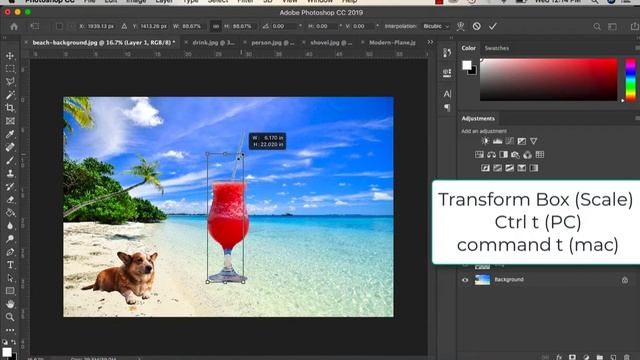The image size is (640, 360).
Task: Add a Hue/Saturation adjustment
Action: [x=479, y=155]
